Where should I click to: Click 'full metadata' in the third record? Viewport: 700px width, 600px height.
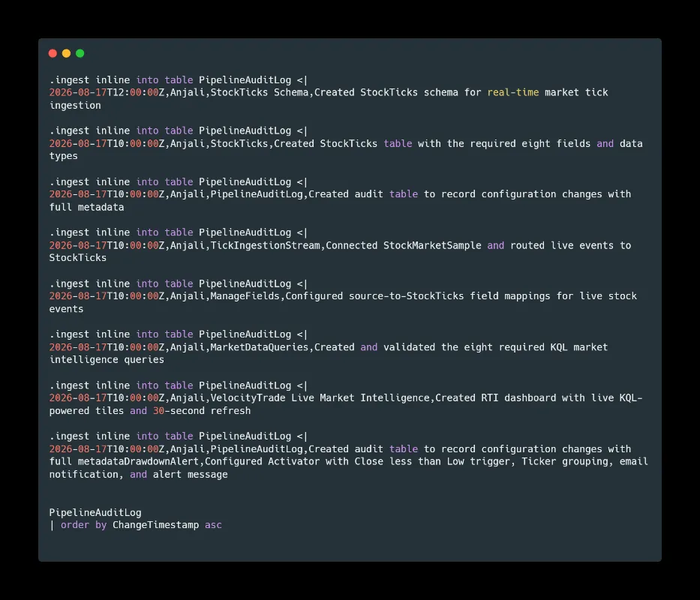click(86, 207)
